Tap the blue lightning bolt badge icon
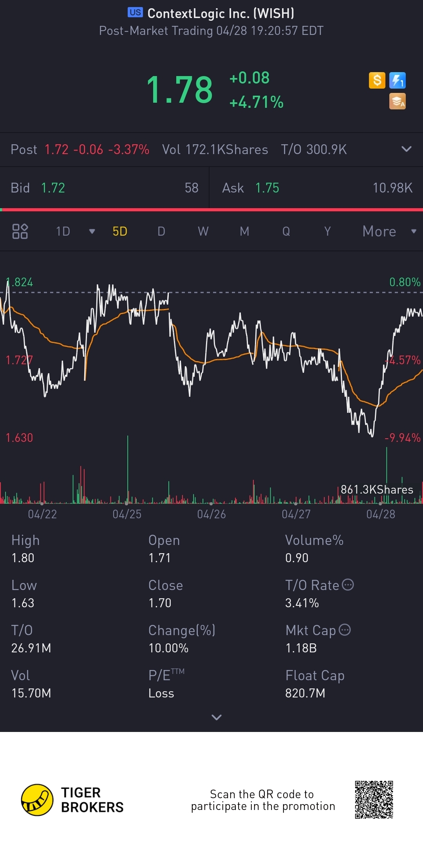423x868 pixels. [397, 80]
